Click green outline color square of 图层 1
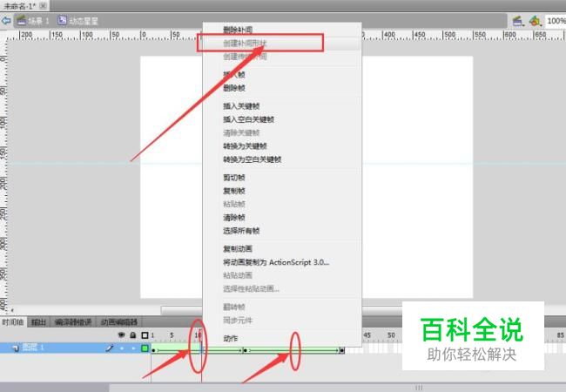Viewport: 566px width, 392px height. (x=145, y=348)
